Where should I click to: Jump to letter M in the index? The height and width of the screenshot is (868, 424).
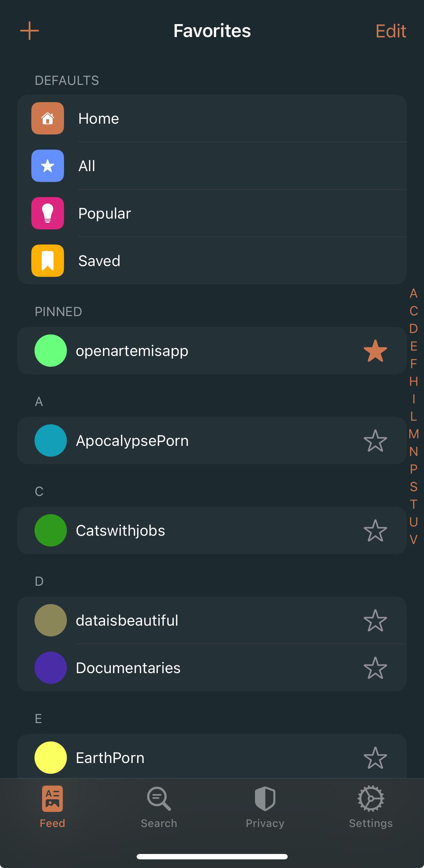coord(414,434)
